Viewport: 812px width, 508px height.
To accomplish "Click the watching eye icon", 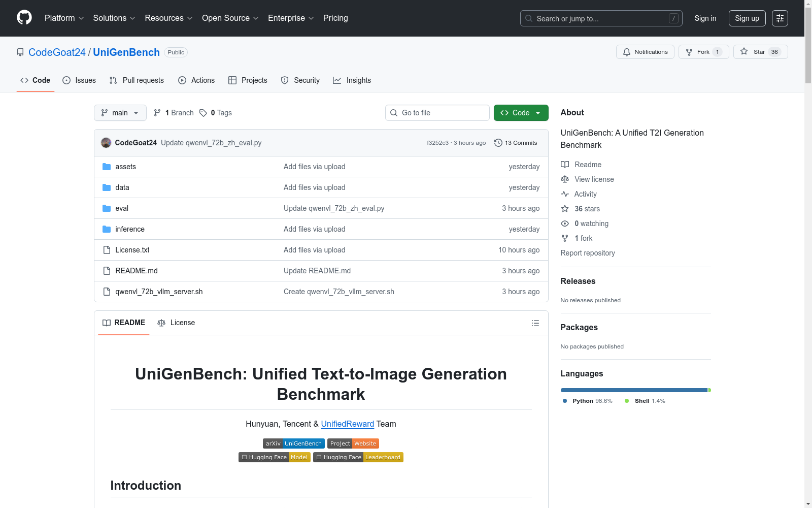I will tap(565, 224).
